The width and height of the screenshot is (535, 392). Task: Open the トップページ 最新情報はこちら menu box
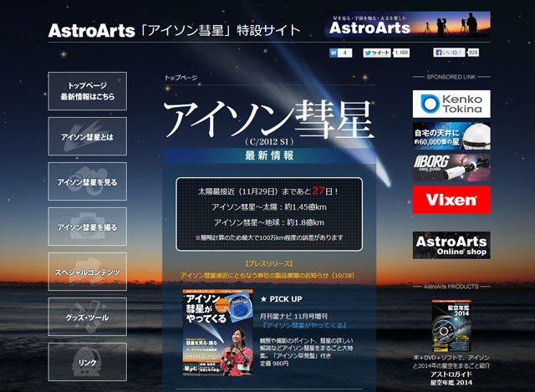pyautogui.click(x=87, y=91)
